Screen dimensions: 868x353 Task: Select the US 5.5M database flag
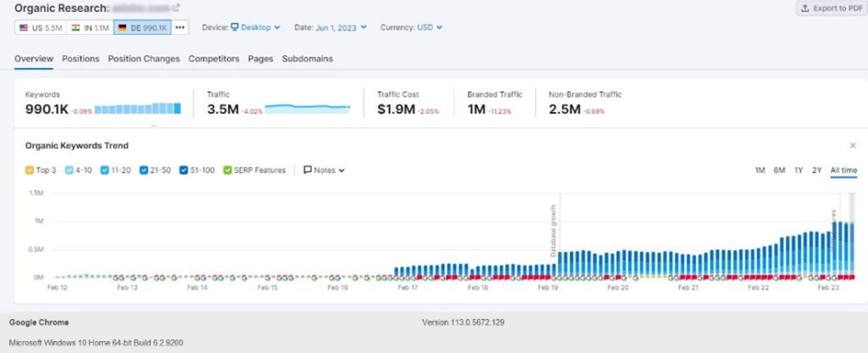41,28
